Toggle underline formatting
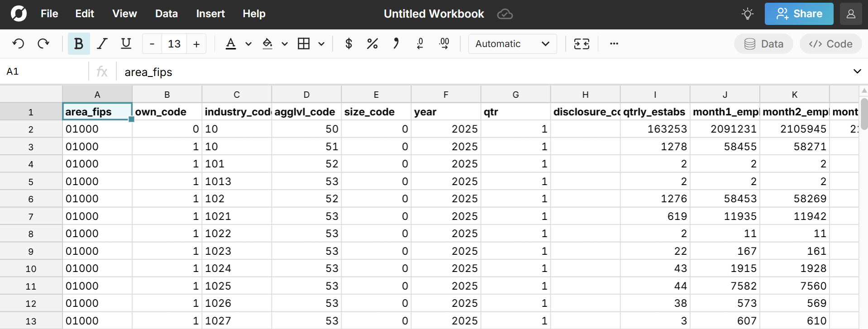Viewport: 868px width, 329px height. point(126,44)
